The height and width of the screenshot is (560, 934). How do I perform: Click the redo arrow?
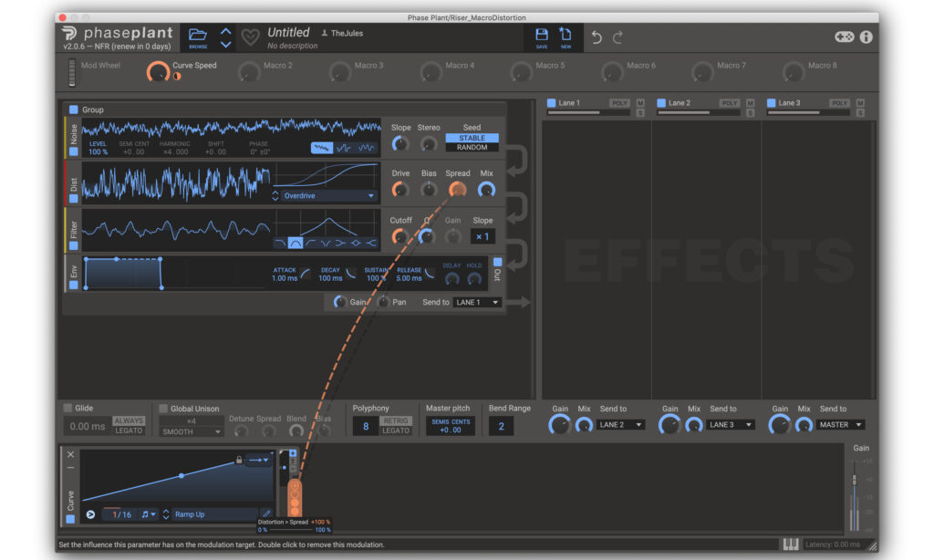coord(617,37)
